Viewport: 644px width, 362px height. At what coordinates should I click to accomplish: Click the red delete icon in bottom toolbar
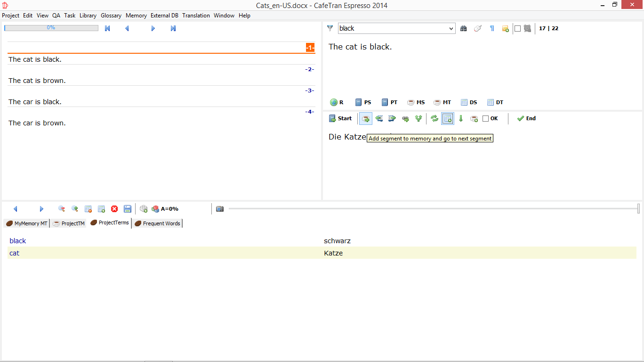114,209
